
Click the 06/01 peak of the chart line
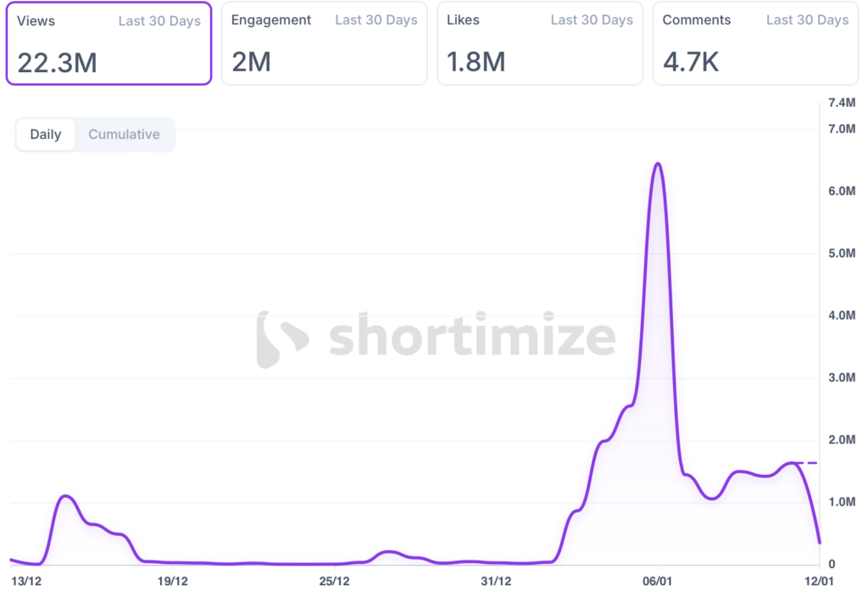click(x=658, y=164)
